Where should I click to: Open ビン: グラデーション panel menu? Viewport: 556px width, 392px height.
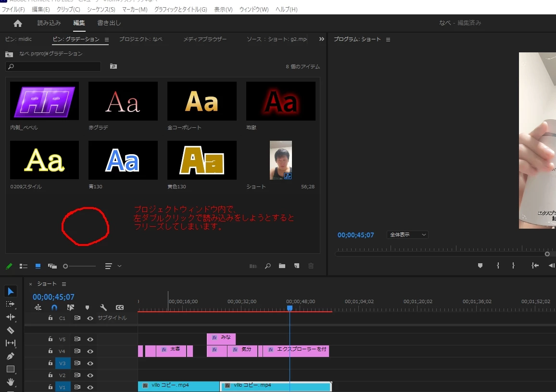(106, 40)
